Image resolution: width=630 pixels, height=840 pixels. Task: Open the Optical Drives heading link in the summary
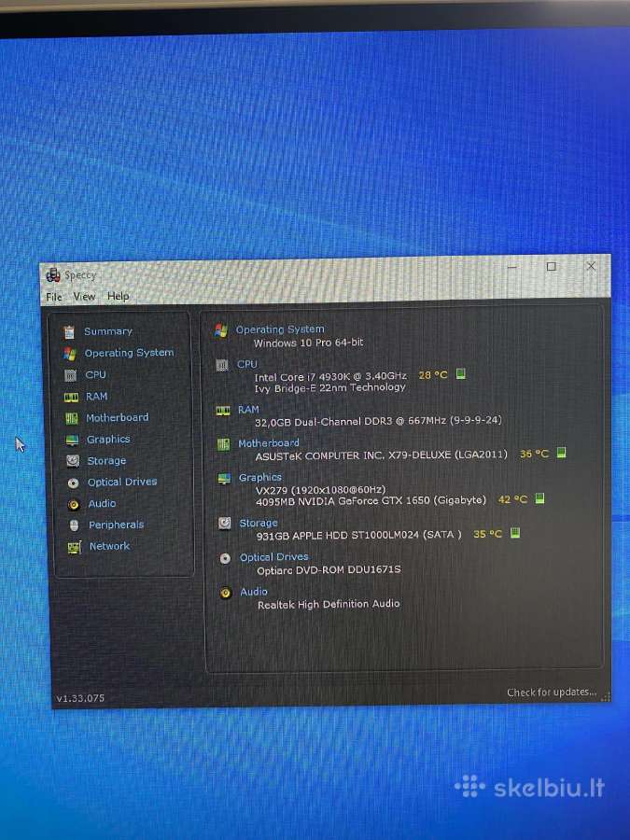click(x=273, y=557)
